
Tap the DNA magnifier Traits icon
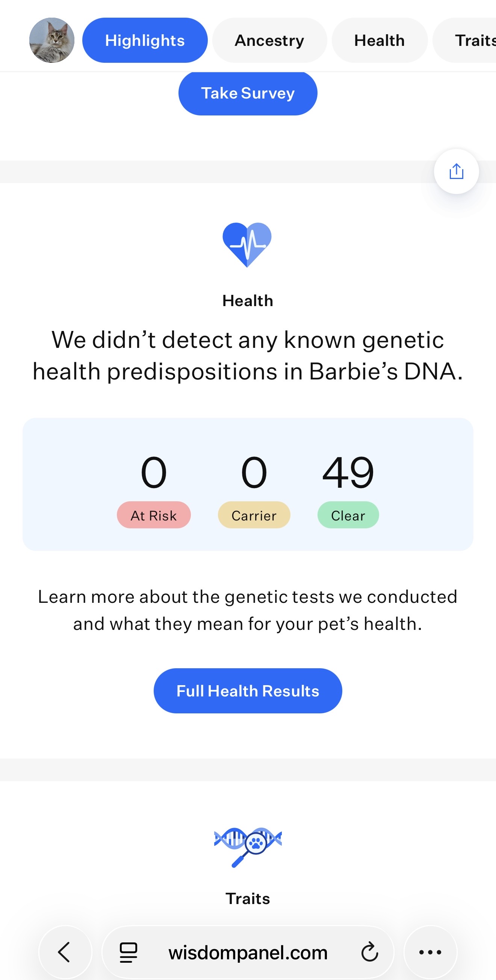click(248, 847)
